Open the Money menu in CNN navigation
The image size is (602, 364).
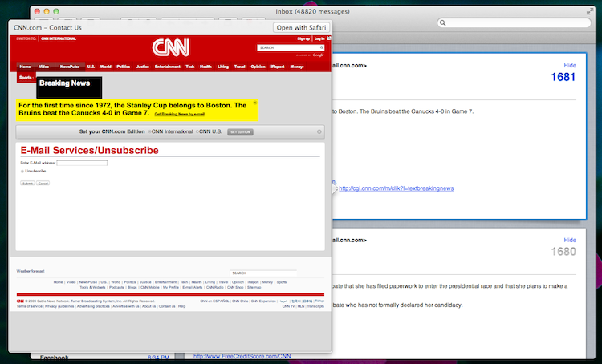click(x=296, y=67)
